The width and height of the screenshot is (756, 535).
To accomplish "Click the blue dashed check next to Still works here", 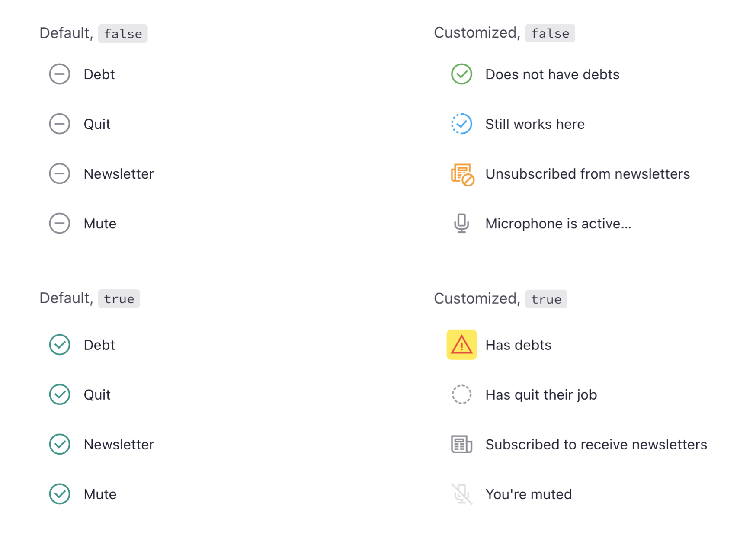I will pos(461,124).
